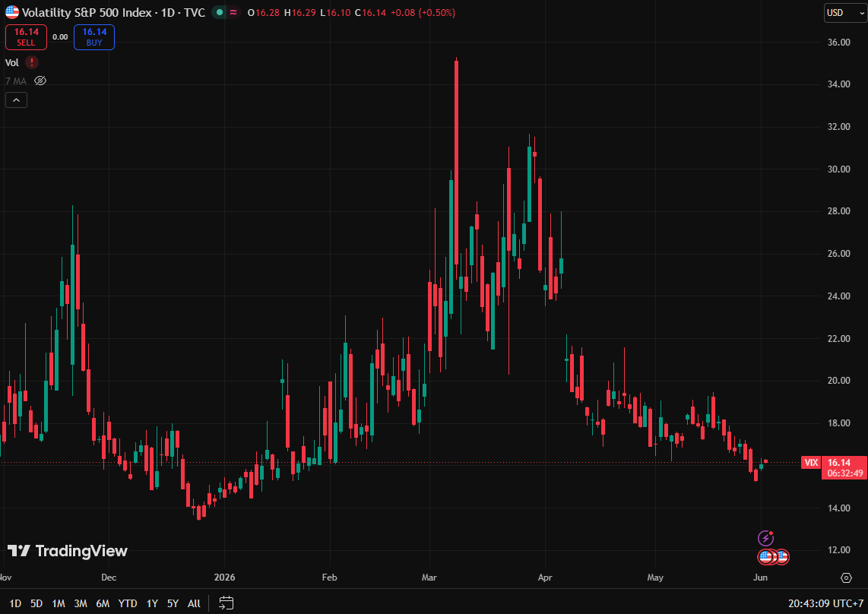868x614 pixels.
Task: Select the 5D date range
Action: coord(36,603)
